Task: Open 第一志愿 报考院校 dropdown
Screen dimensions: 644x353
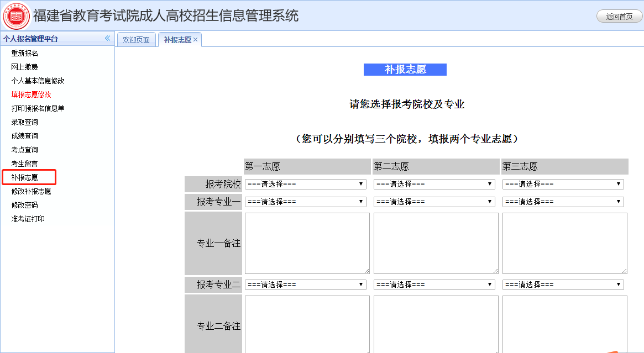Action: [x=305, y=184]
